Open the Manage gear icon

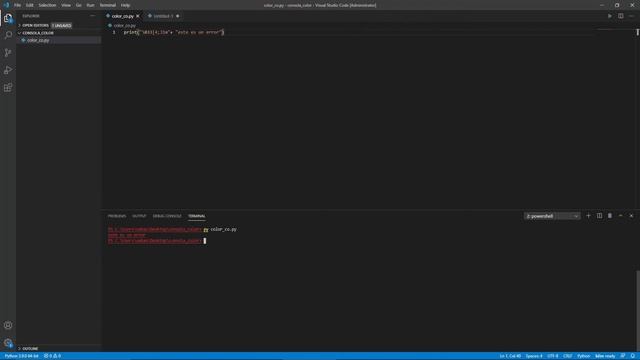tap(8, 343)
